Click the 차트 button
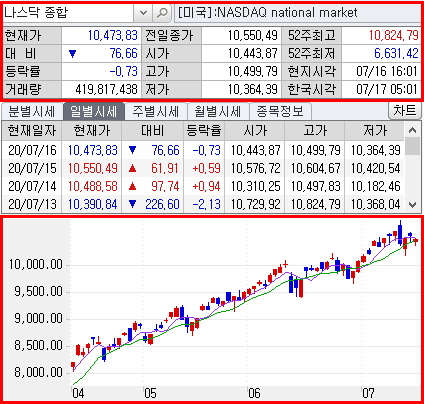Screen dimensions: 424x404 click(405, 110)
